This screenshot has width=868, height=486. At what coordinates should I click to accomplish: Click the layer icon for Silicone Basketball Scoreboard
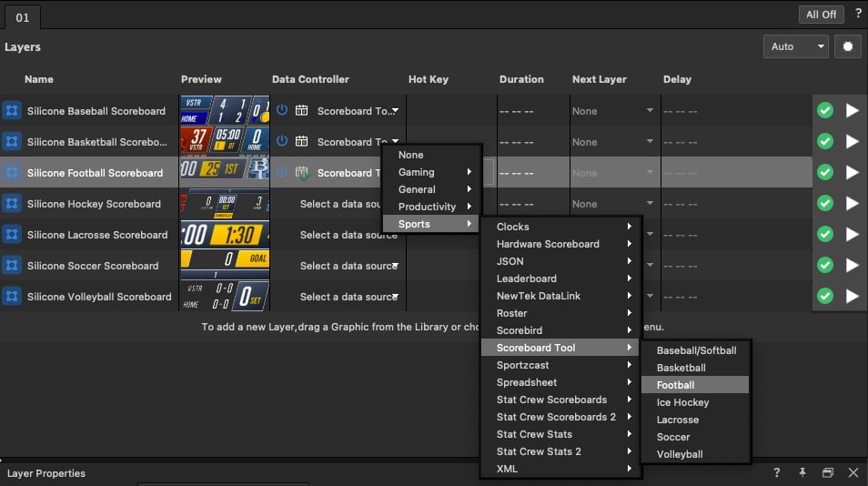12,141
